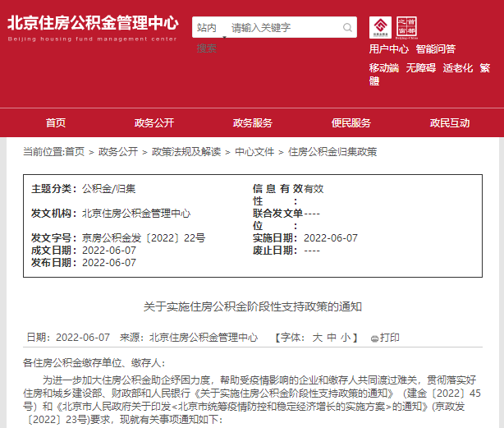Open 政民互动 navigation menu
The image size is (504, 428).
[x=450, y=122]
